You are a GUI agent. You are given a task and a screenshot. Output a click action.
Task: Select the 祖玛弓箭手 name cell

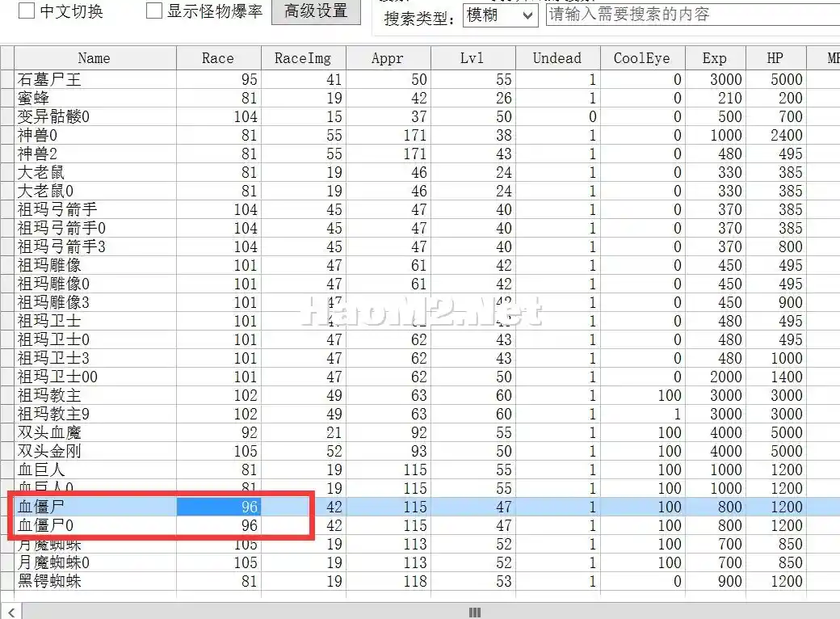tap(94, 209)
